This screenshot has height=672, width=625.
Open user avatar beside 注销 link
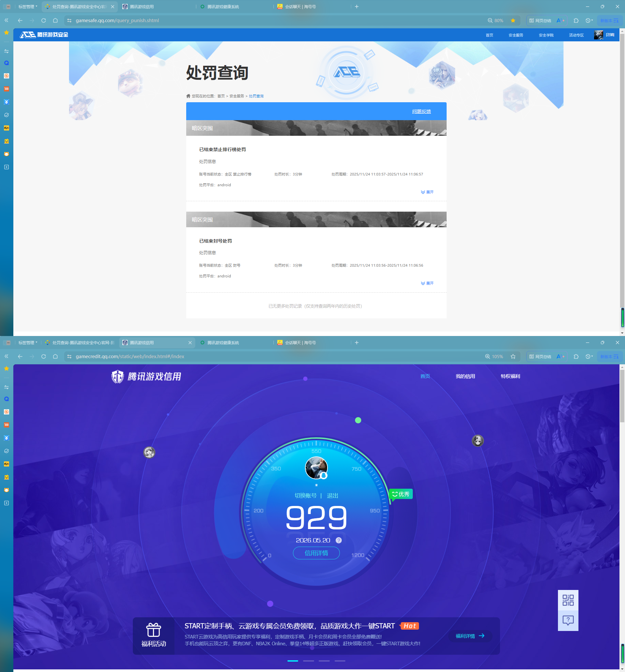pos(598,35)
